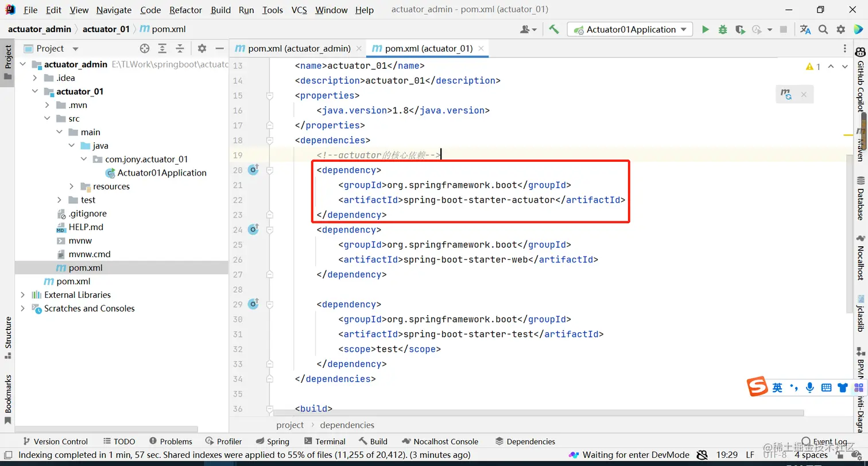
Task: Open the Structure tool window on left sidebar
Action: pyautogui.click(x=8, y=337)
